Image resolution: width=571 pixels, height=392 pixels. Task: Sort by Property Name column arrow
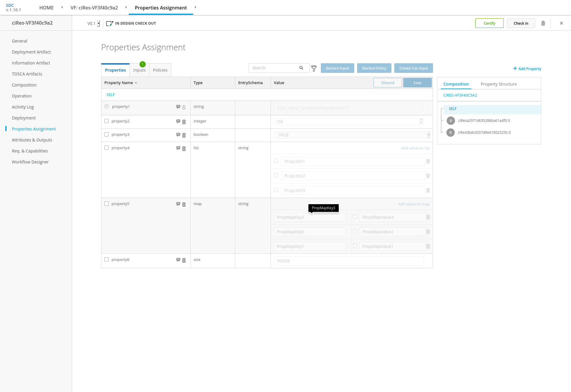click(x=136, y=83)
